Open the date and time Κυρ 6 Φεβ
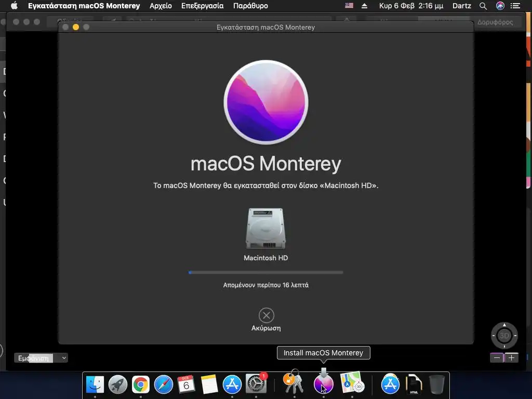Image resolution: width=532 pixels, height=399 pixels. point(411,6)
